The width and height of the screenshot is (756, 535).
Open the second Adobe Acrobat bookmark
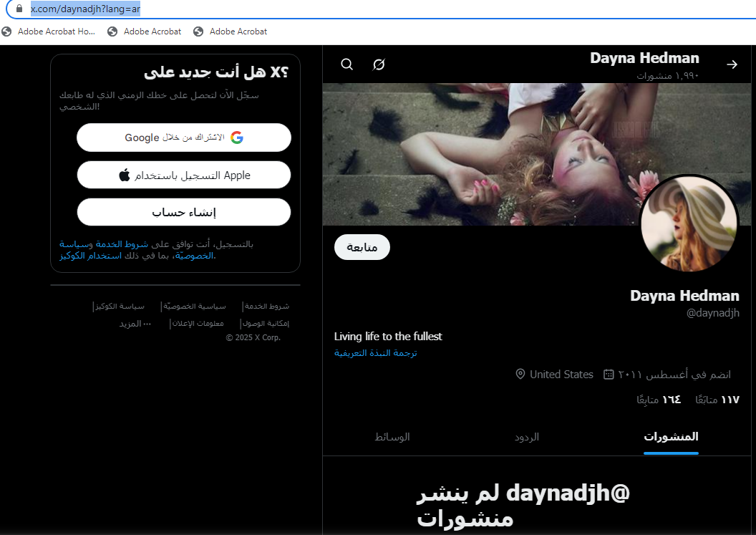[x=145, y=32]
